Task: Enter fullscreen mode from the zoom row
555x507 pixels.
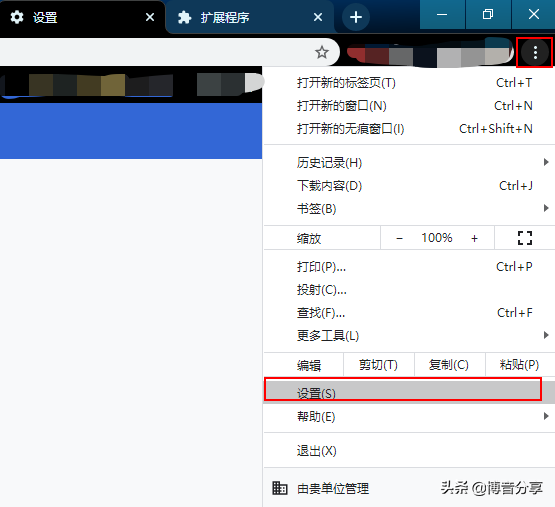Action: [x=525, y=238]
